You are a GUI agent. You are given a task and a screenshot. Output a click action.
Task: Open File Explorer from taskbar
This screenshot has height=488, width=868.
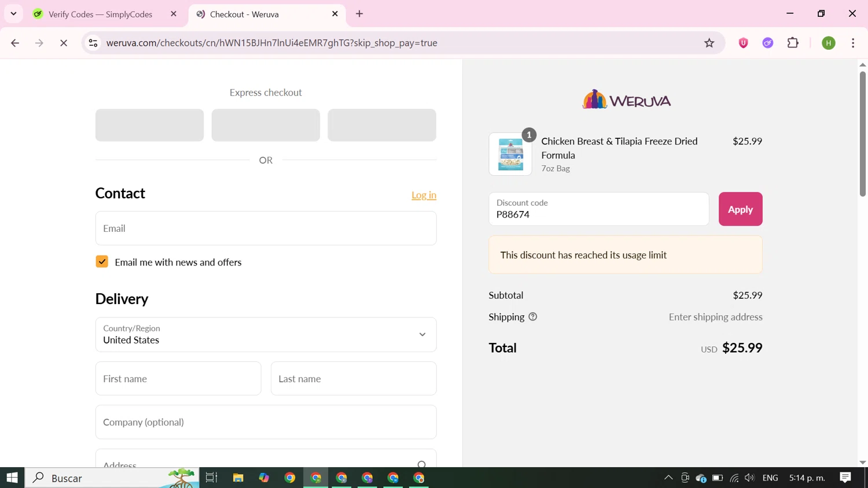tap(238, 478)
